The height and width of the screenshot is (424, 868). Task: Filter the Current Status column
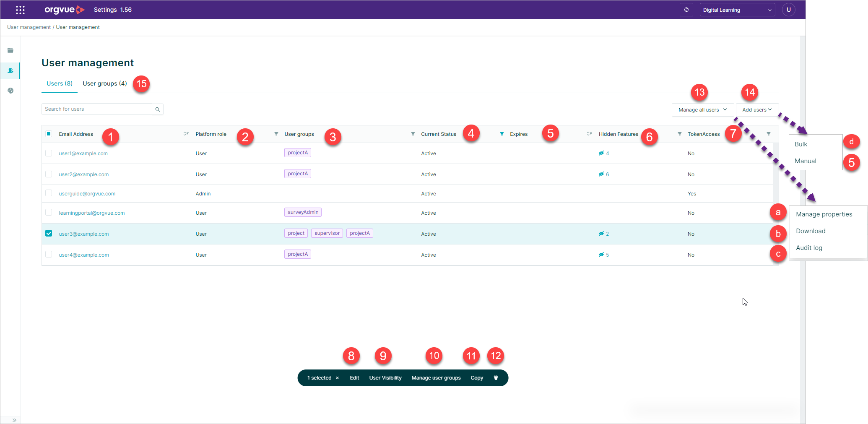pos(502,134)
